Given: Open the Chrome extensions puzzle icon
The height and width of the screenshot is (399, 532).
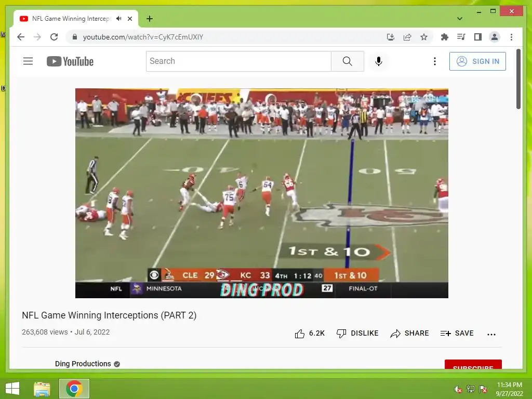Looking at the screenshot, I should (x=445, y=37).
